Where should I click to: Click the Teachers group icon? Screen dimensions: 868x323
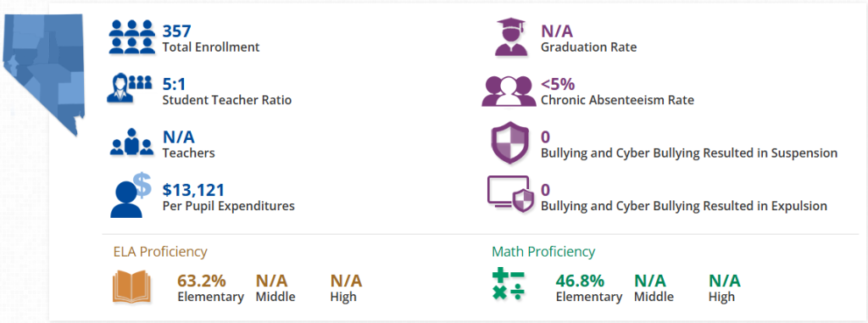131,142
